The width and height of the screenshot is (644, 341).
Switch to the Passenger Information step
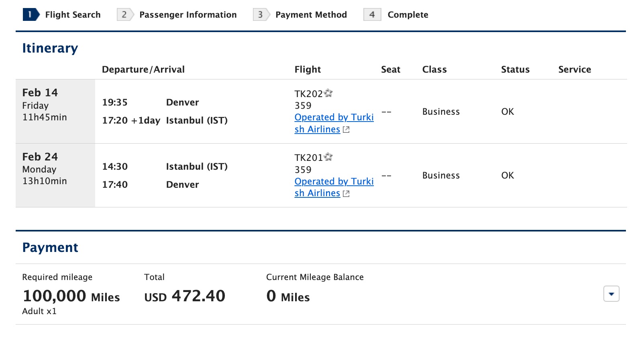[x=187, y=14]
